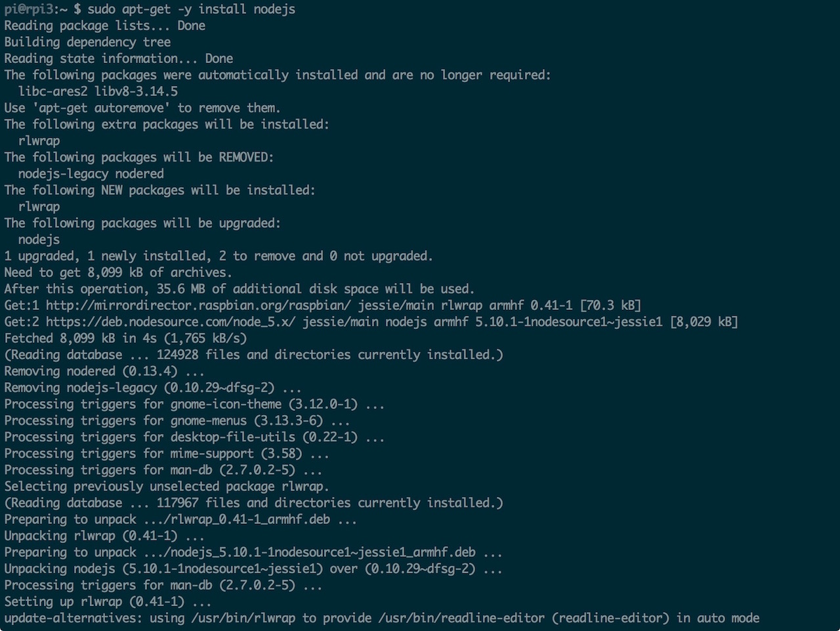Click 'libc-ares2' package name
The height and width of the screenshot is (631, 840).
coord(53,91)
